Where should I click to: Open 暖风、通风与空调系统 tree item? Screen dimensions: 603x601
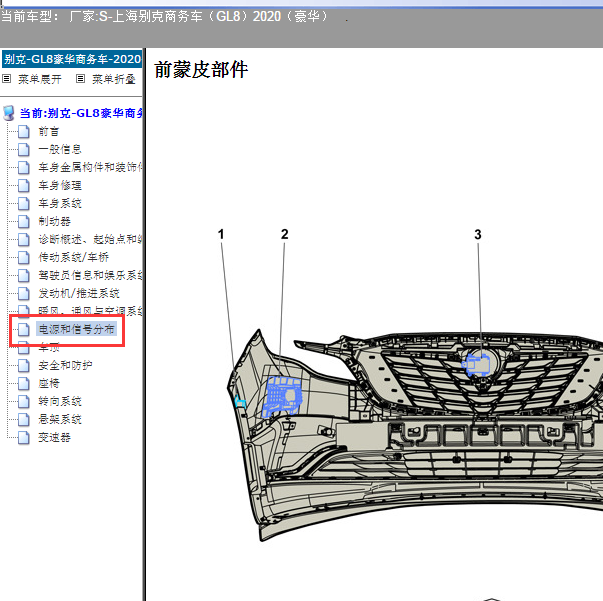pyautogui.click(x=90, y=311)
